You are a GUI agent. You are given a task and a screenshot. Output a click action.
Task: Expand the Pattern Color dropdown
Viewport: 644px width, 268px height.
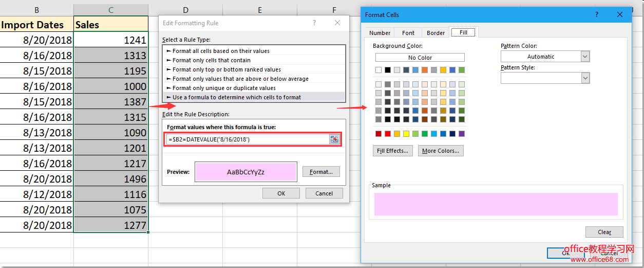pos(585,57)
